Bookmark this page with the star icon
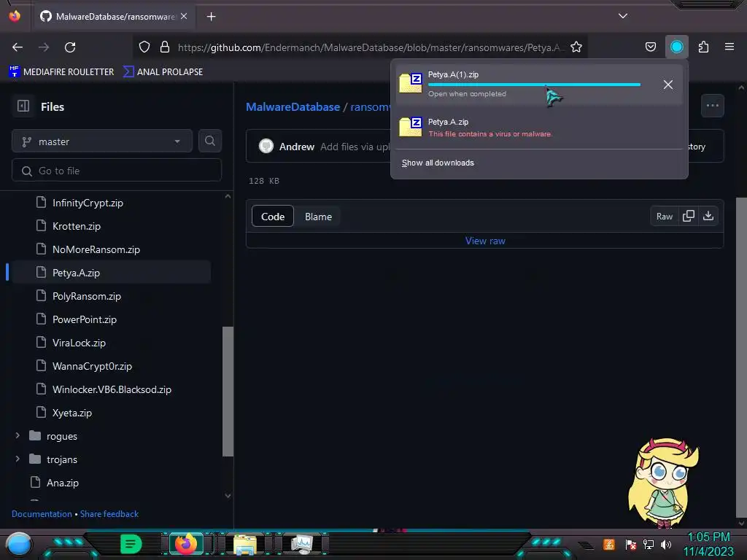 coord(576,47)
